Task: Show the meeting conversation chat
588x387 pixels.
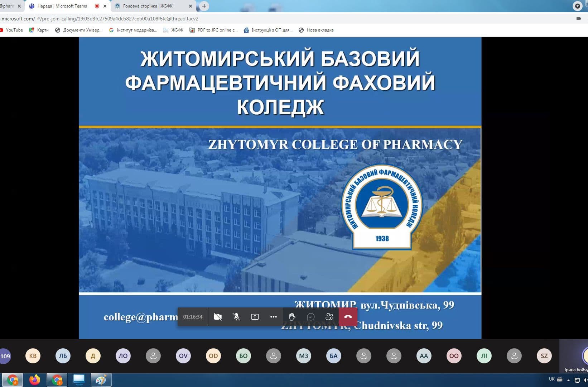Action: [x=311, y=317]
